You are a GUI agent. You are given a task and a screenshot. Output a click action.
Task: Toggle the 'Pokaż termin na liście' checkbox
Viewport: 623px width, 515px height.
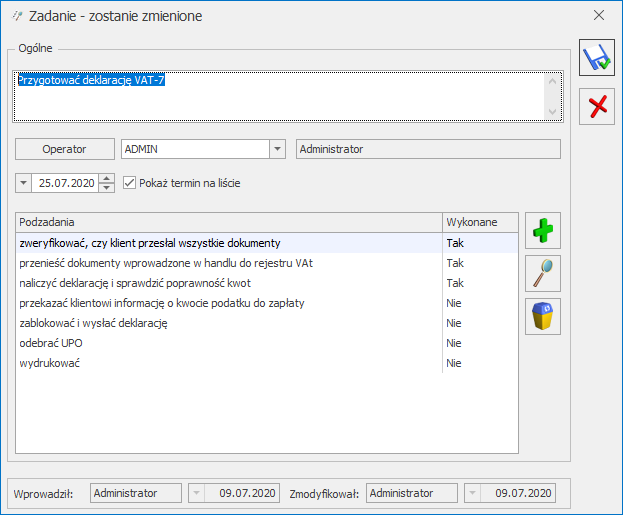[129, 183]
